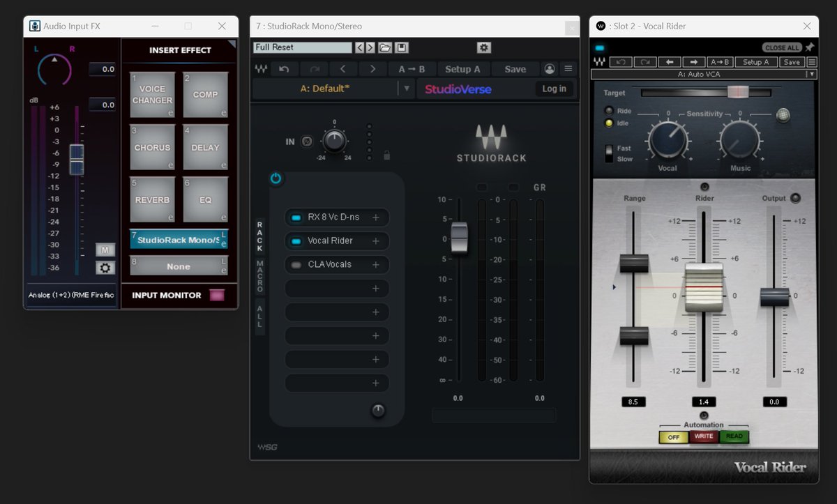Screen dimensions: 837x504
Task: Click the Vocal Rider Rider value box 1.4
Action: tap(704, 402)
